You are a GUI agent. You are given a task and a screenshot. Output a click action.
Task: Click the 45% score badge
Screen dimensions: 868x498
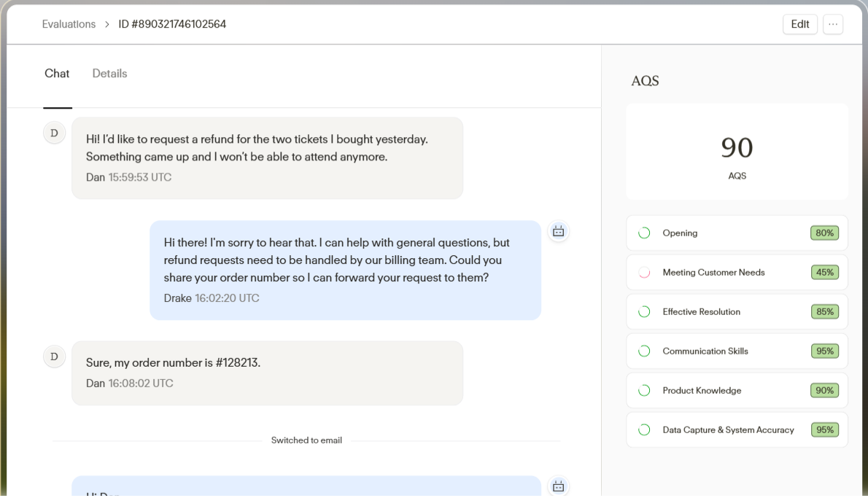(x=825, y=272)
